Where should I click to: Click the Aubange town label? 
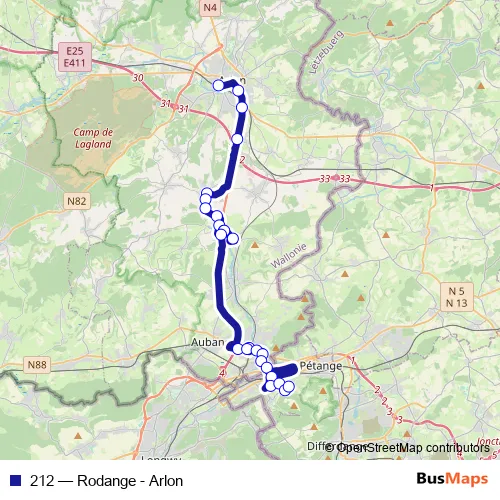click(x=207, y=342)
